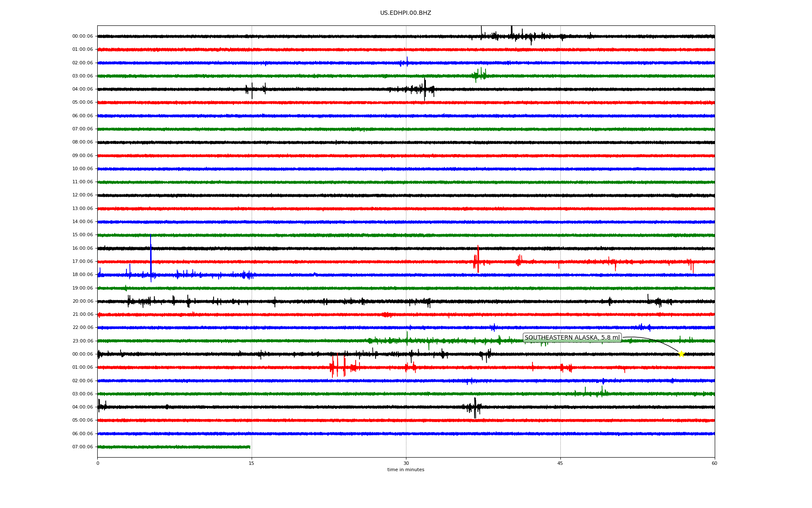Click the 10:00:06 trace time label
Screen dimensions: 812x508
[x=82, y=169]
